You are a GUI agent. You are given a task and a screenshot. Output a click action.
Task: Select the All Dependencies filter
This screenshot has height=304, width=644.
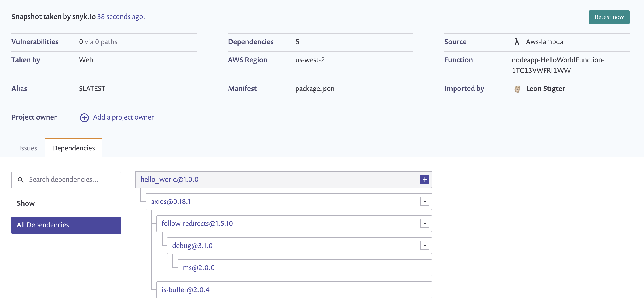(66, 225)
